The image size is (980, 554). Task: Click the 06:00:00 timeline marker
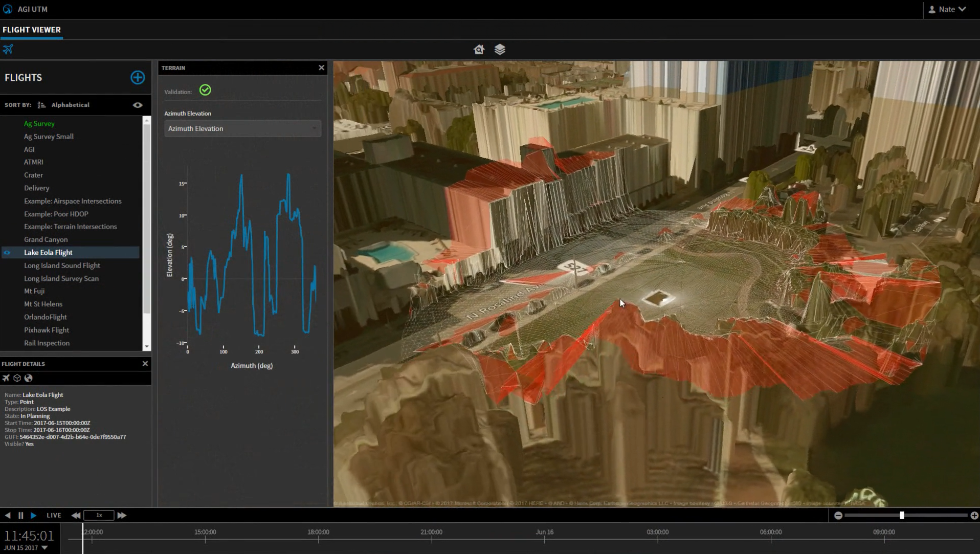pyautogui.click(x=771, y=532)
